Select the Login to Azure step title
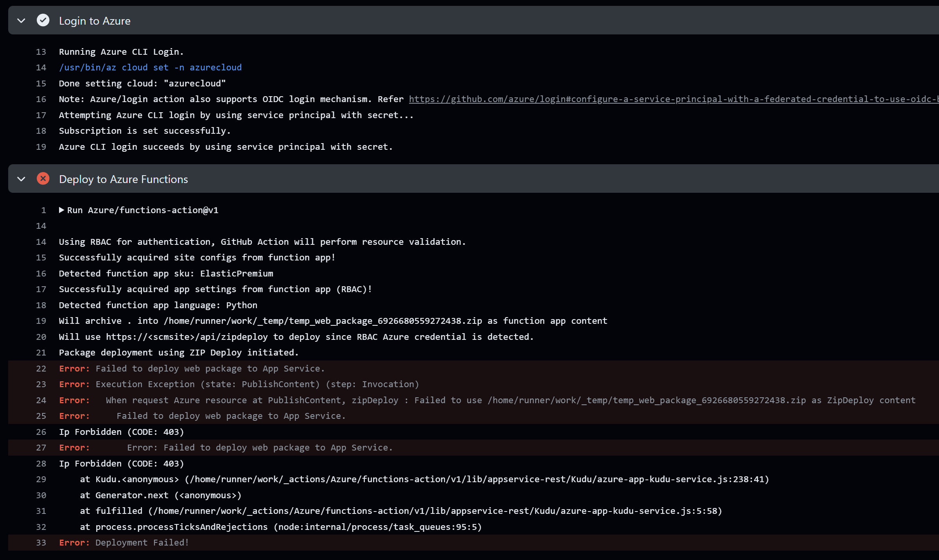 95,21
